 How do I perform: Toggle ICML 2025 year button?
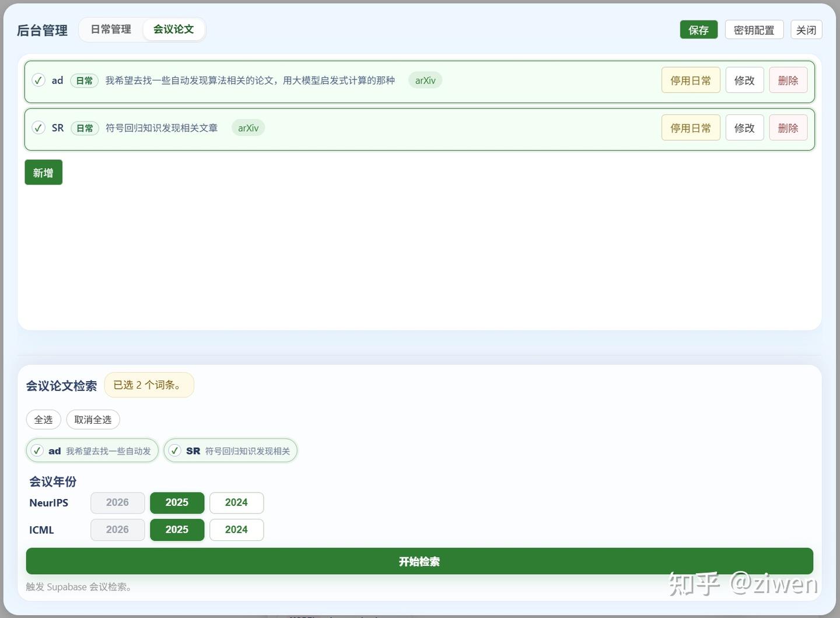pos(177,530)
